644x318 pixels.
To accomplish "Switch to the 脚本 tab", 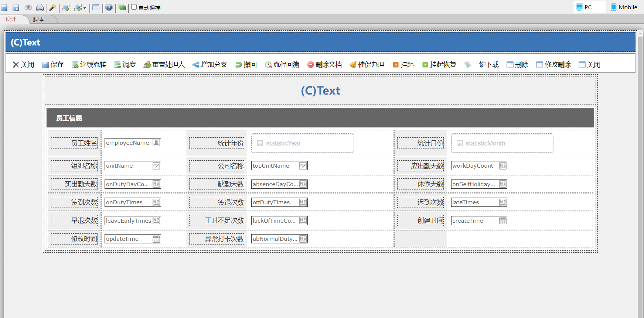I will click(39, 19).
